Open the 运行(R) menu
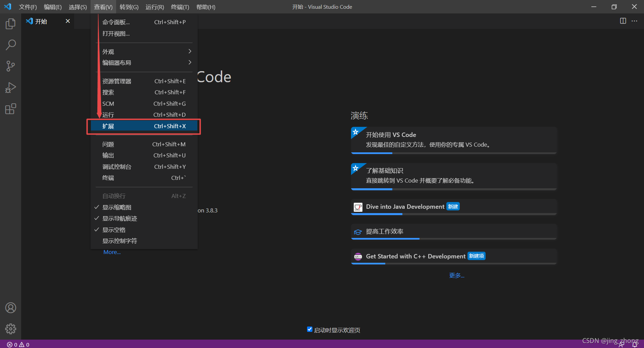This screenshot has width=644, height=348. (155, 7)
